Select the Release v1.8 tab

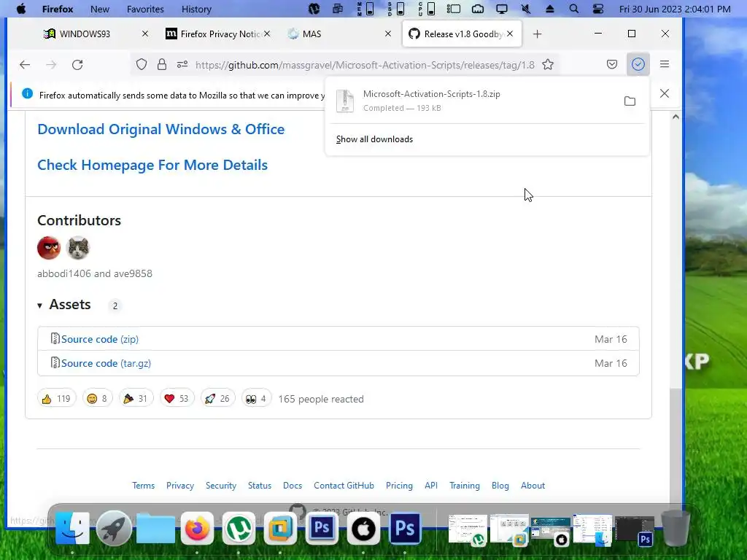(x=462, y=34)
